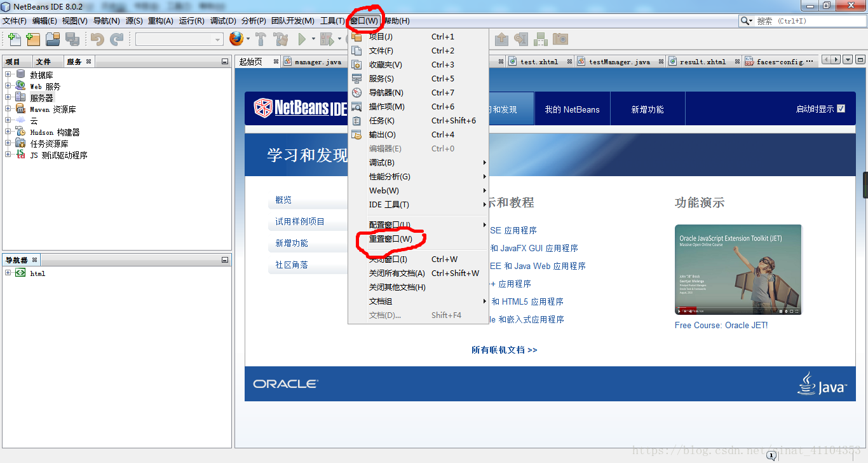Screen dimensions: 868x463
Task: Minimize the 服务 panel group
Action: coord(225,62)
